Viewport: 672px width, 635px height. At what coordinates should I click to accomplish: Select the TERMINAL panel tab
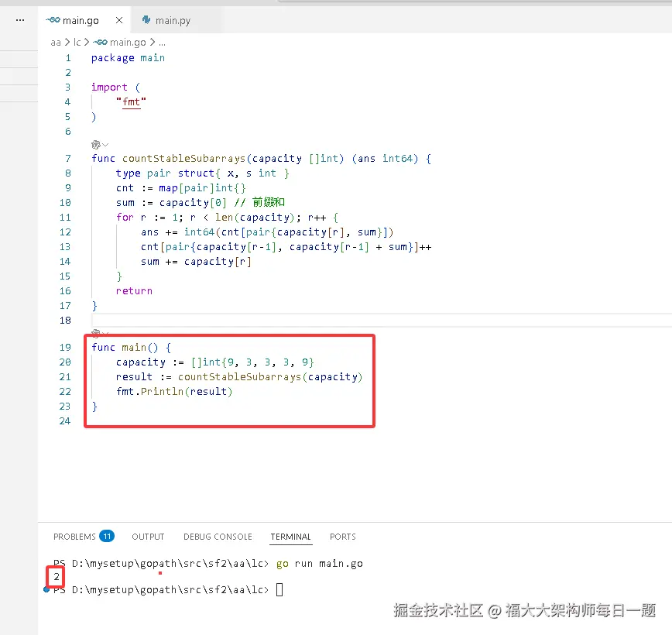[290, 537]
